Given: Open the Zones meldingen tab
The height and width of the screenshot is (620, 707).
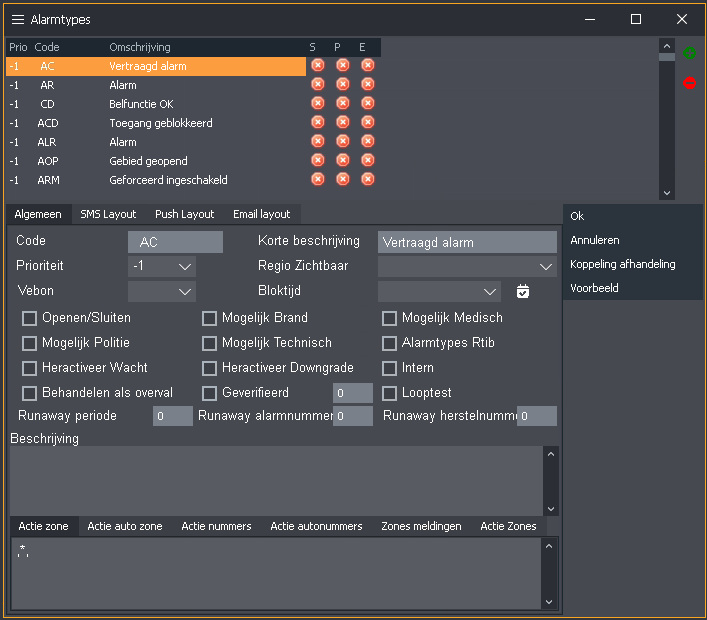Looking at the screenshot, I should [x=421, y=526].
